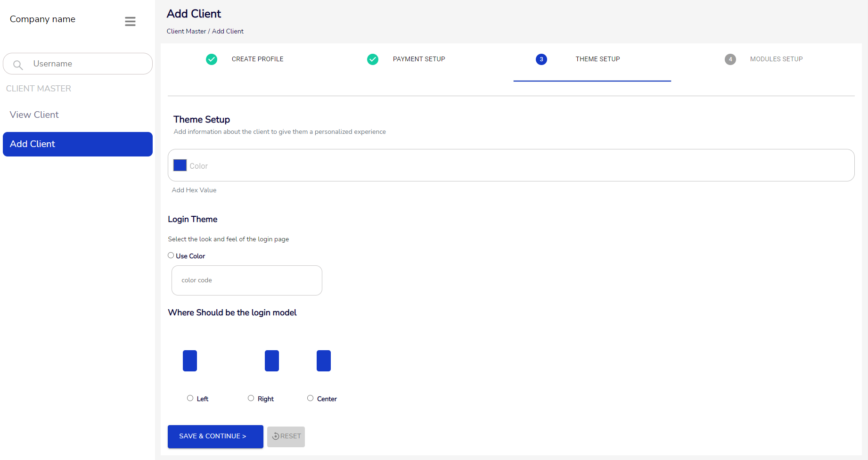Click the Left login layout thumbnail

[190, 361]
